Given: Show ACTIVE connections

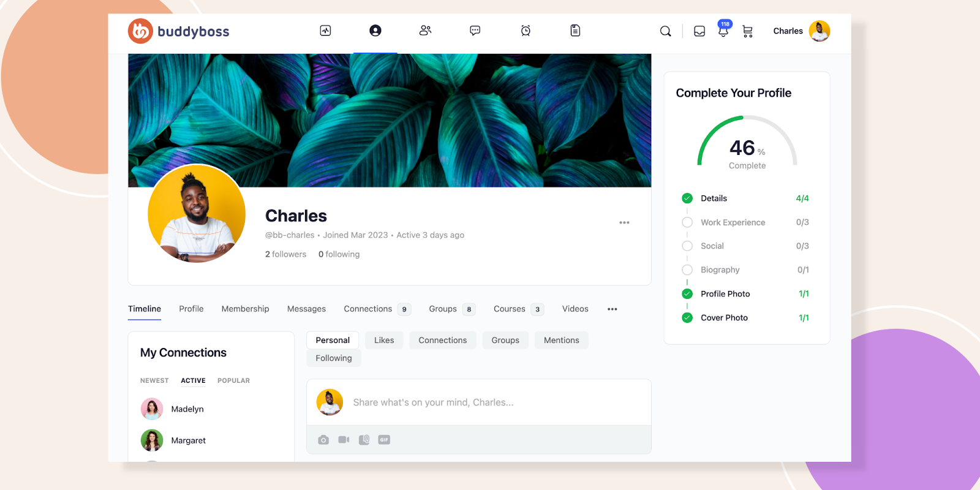Looking at the screenshot, I should 193,381.
